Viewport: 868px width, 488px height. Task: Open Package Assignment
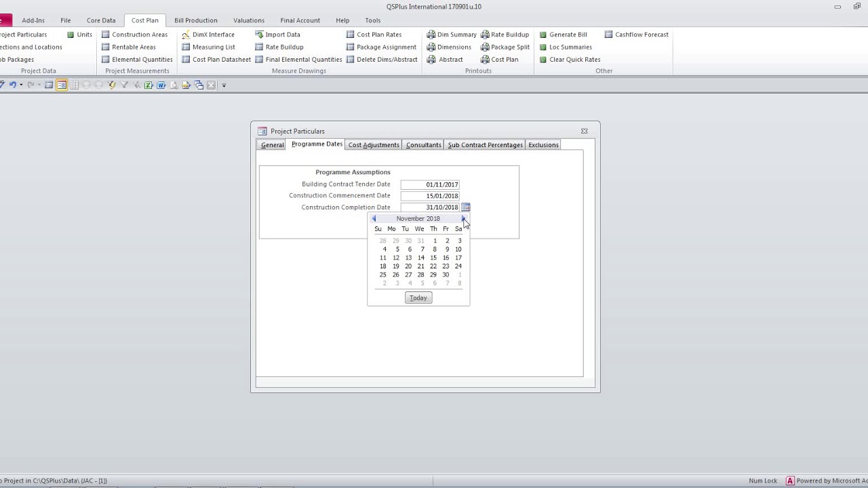[381, 47]
